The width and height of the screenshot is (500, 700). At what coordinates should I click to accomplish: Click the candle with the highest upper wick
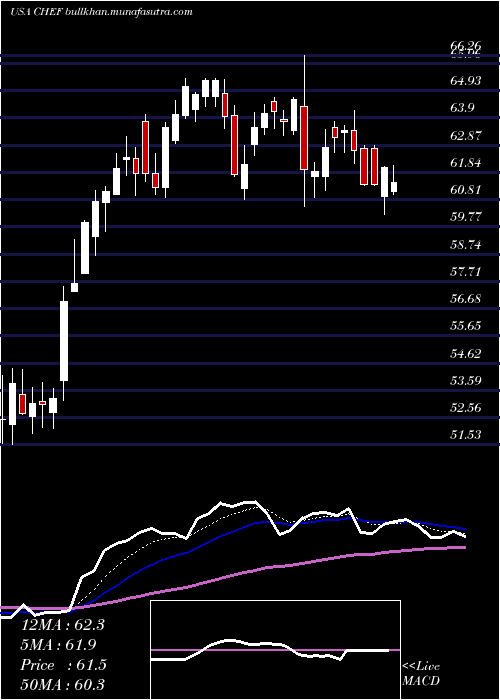pyautogui.click(x=304, y=131)
